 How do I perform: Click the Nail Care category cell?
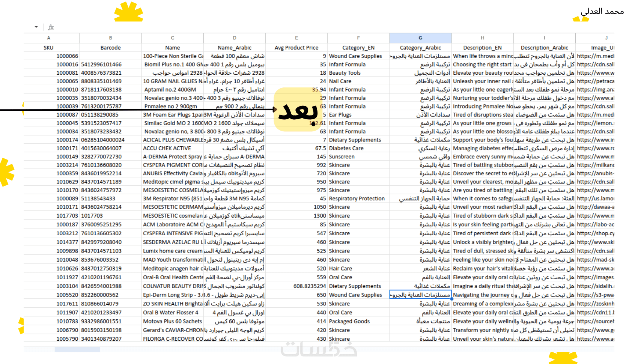(358, 81)
